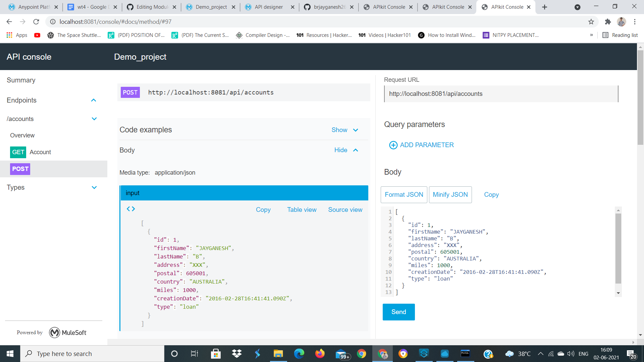Click the Chrome extensions puzzle icon
644x362 pixels.
click(x=608, y=21)
